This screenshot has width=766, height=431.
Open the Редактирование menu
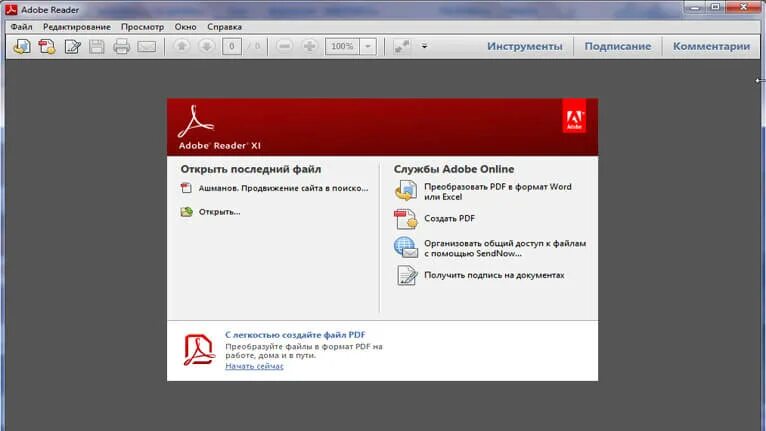[x=77, y=27]
